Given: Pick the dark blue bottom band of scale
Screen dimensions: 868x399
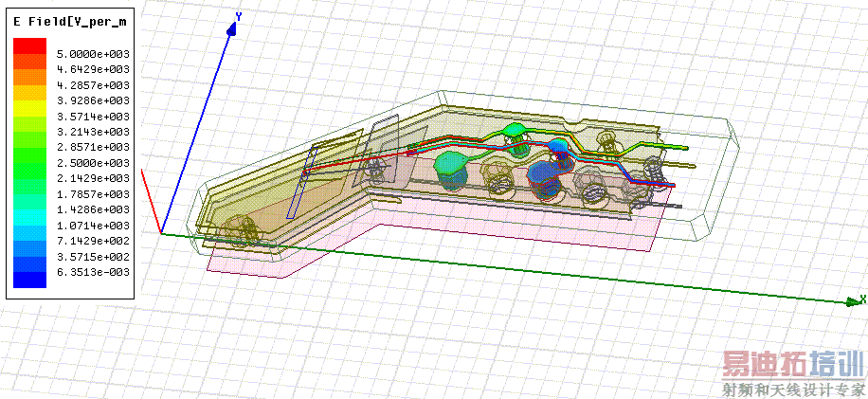Looking at the screenshot, I should pyautogui.click(x=29, y=280).
